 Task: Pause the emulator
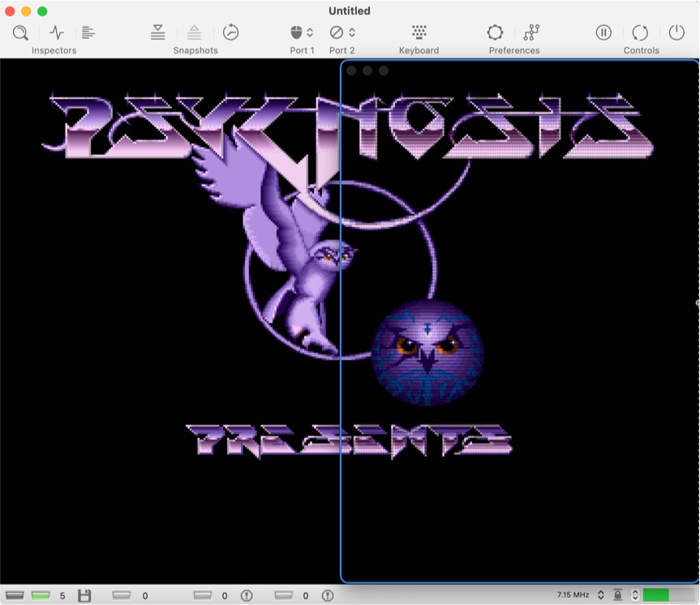603,32
